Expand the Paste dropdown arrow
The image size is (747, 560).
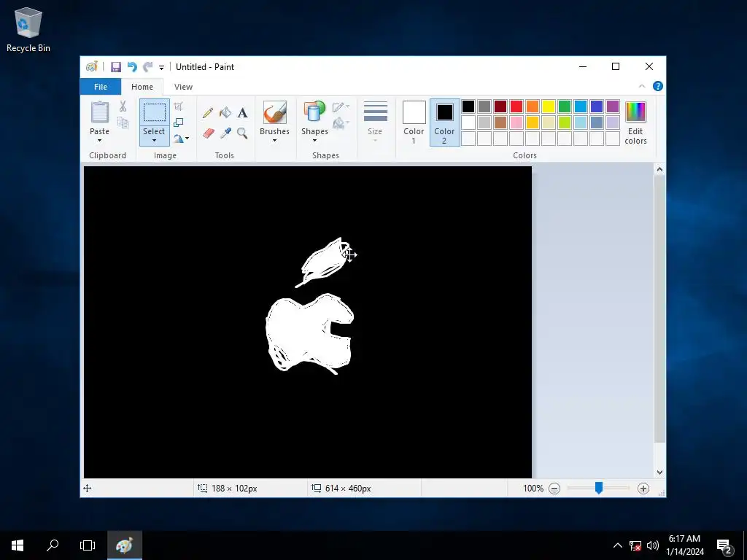[99, 141]
